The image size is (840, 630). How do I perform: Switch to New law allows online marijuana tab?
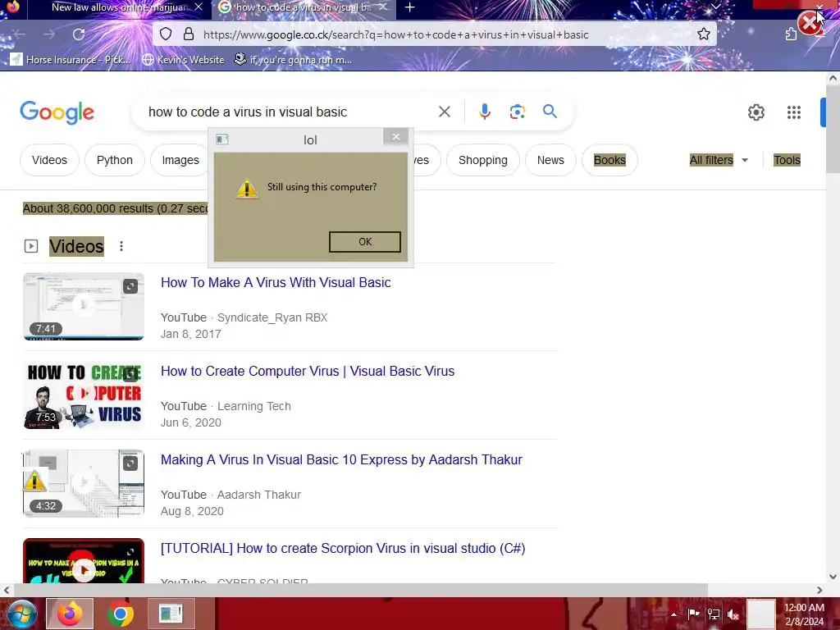click(119, 7)
